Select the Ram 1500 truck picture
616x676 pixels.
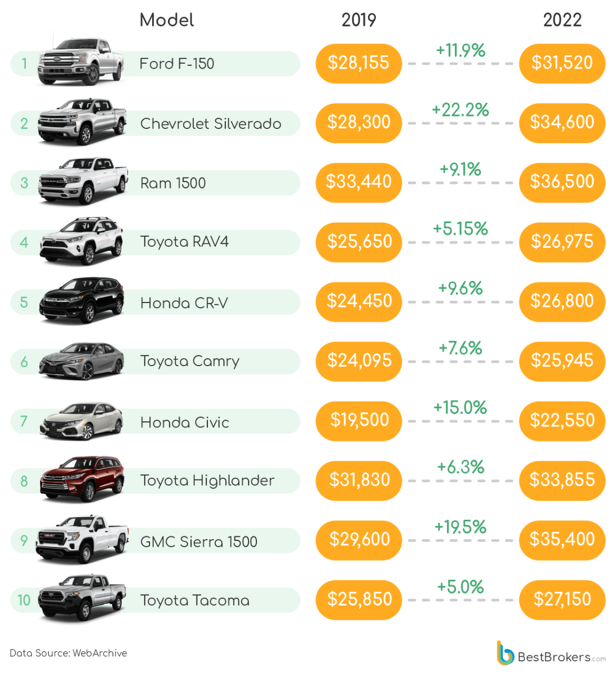point(82,181)
